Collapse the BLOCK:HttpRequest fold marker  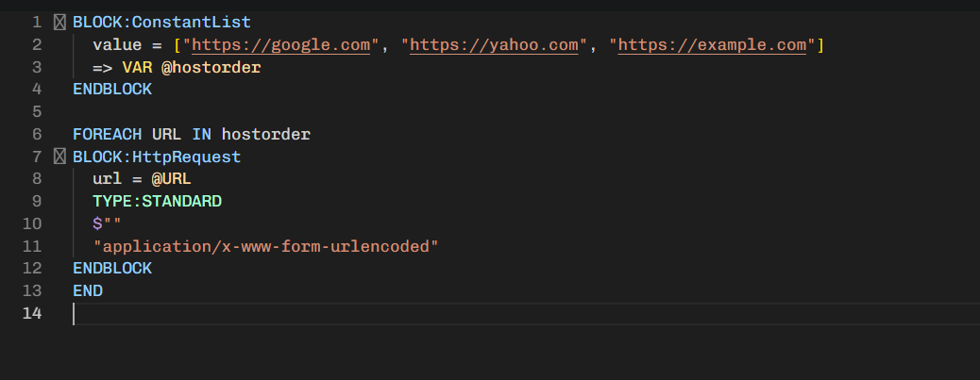[59, 157]
